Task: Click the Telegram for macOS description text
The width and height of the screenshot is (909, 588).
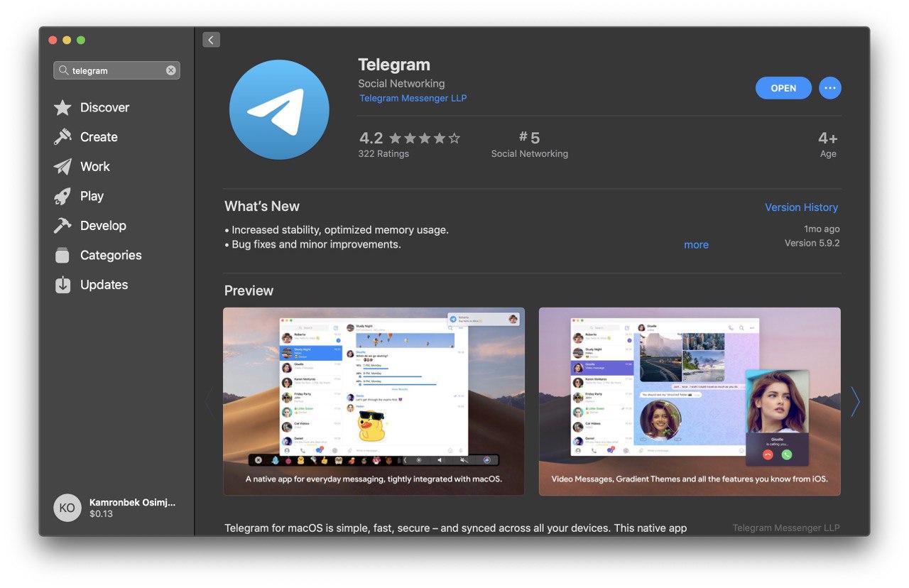Action: (x=455, y=528)
